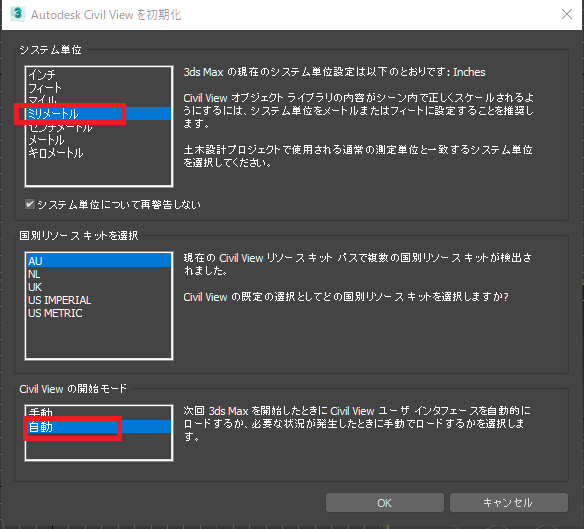Click the キャンセル button
Screen dimensions: 584x529
(x=509, y=503)
